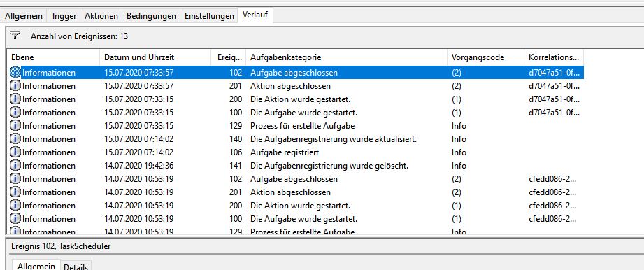Click the text 'Anzahl von Ereignissen: 13'

[79, 36]
